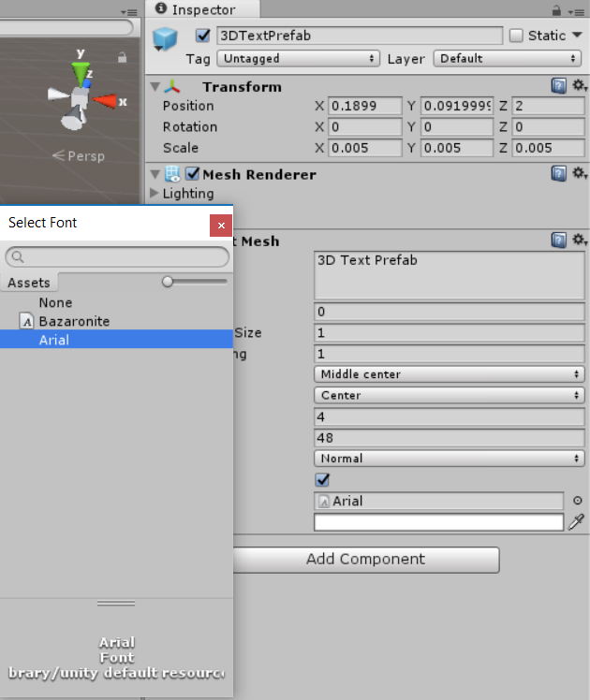Image resolution: width=590 pixels, height=700 pixels.
Task: Click the Rotation X field
Action: pyautogui.click(x=365, y=126)
